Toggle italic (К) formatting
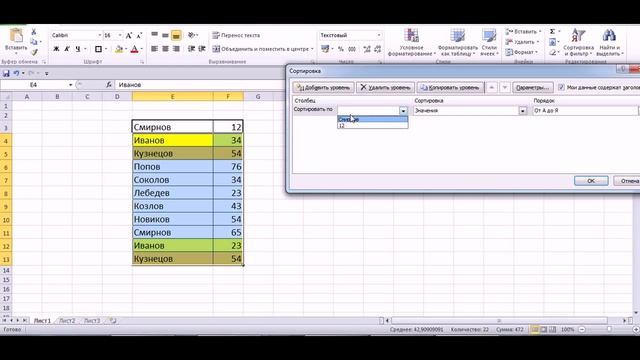640x360 pixels. point(67,49)
